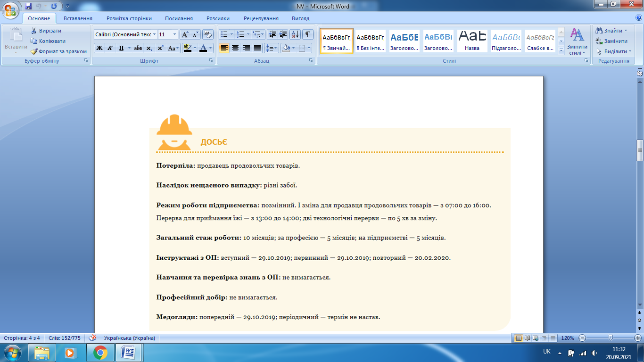Image resolution: width=644 pixels, height=362 pixels.
Task: Click the Cut (Вирізати) scissors icon
Action: click(x=34, y=31)
